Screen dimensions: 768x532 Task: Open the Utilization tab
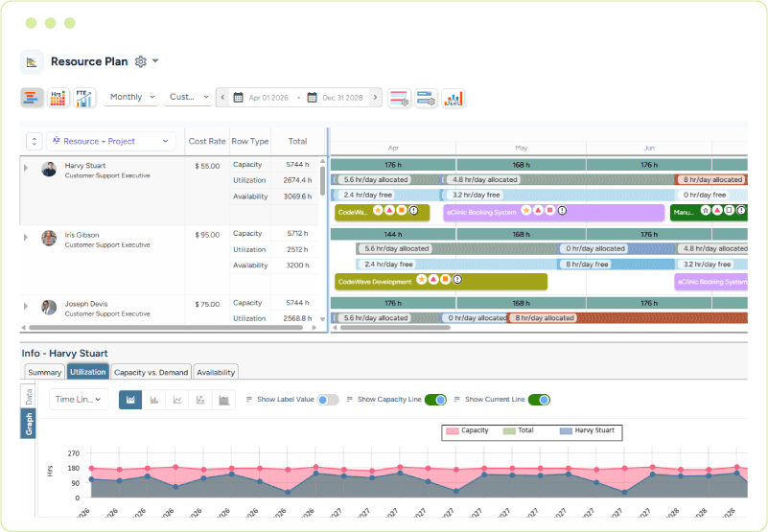pos(87,372)
